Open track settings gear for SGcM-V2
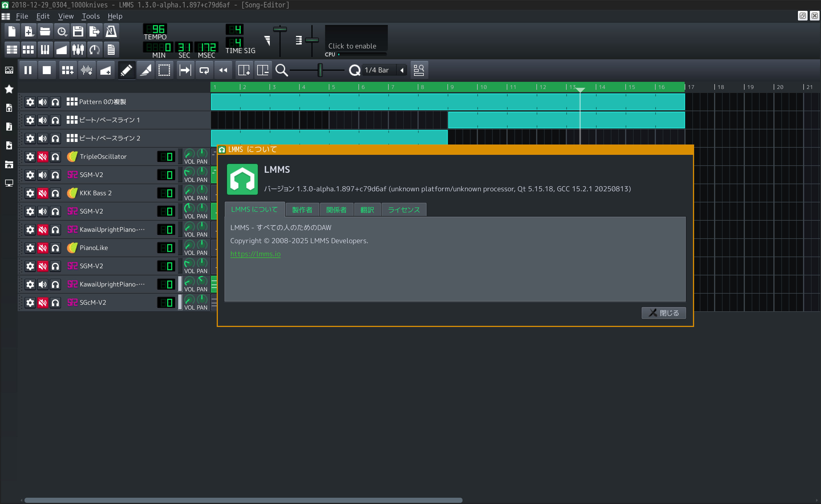Viewport: 821px width, 504px height. coord(30,303)
